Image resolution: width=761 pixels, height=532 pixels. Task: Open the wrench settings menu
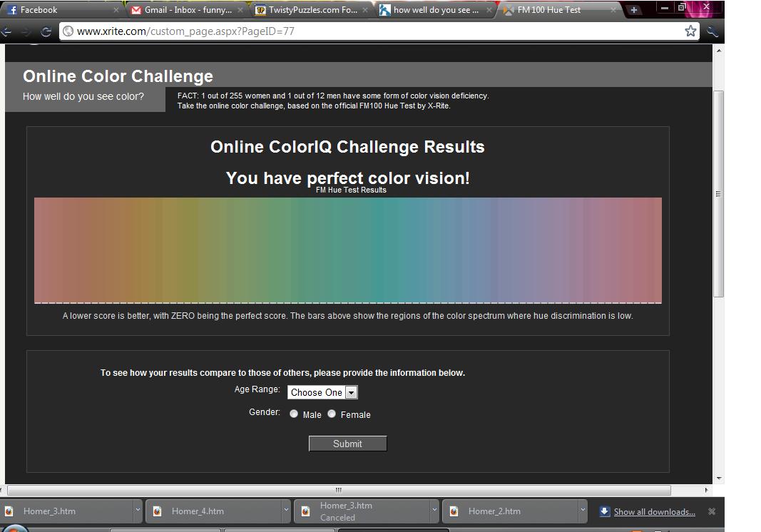(712, 32)
